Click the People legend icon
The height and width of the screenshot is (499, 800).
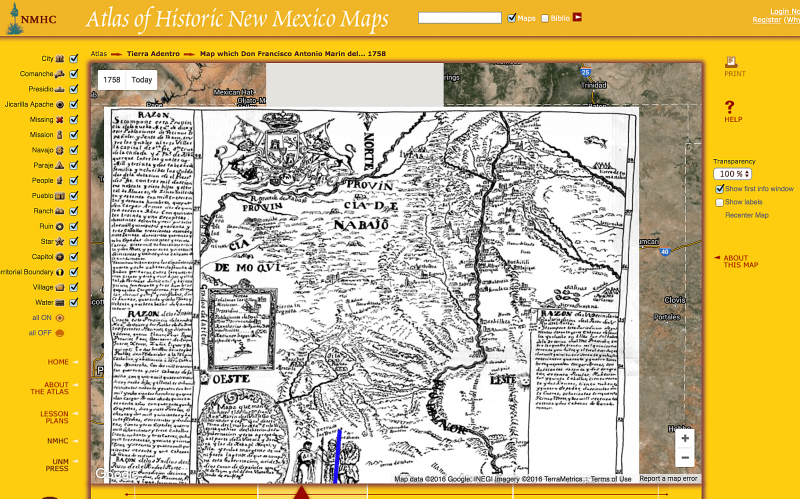tap(60, 181)
